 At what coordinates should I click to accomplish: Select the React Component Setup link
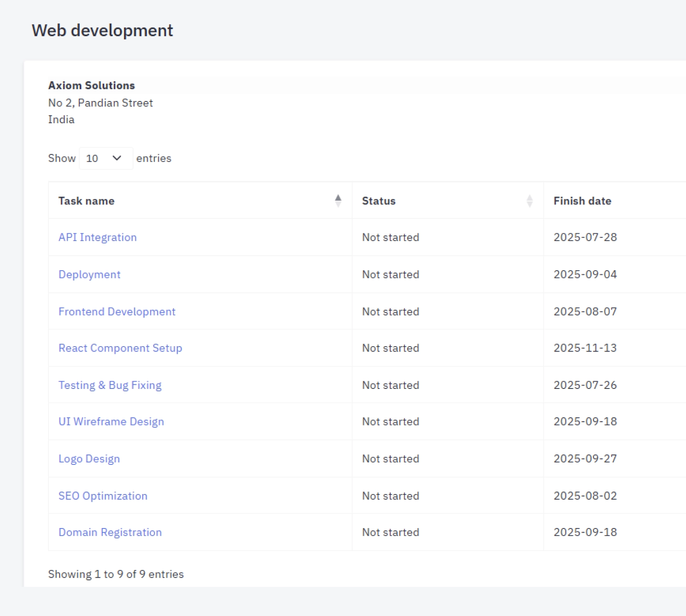(x=120, y=348)
